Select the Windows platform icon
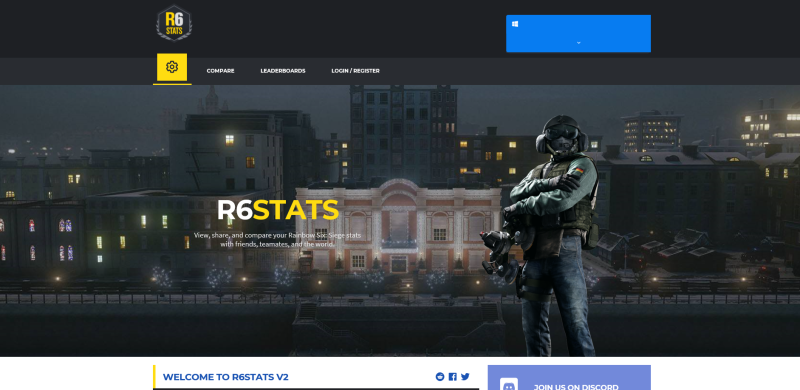 515,23
